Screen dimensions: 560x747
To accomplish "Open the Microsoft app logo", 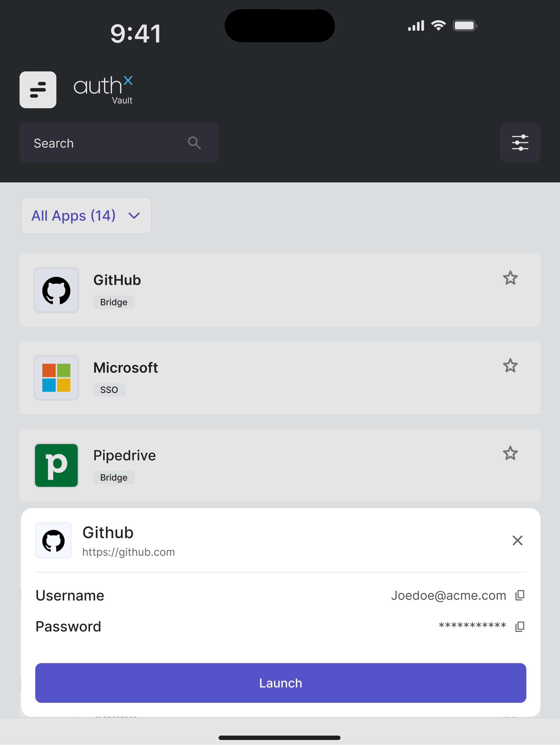I will coord(56,378).
